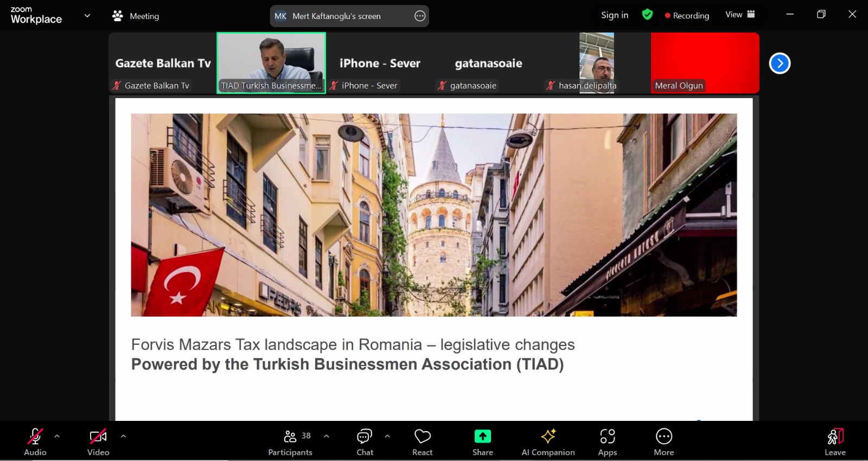Image resolution: width=868 pixels, height=461 pixels.
Task: Leave the meeting
Action: 835,443
